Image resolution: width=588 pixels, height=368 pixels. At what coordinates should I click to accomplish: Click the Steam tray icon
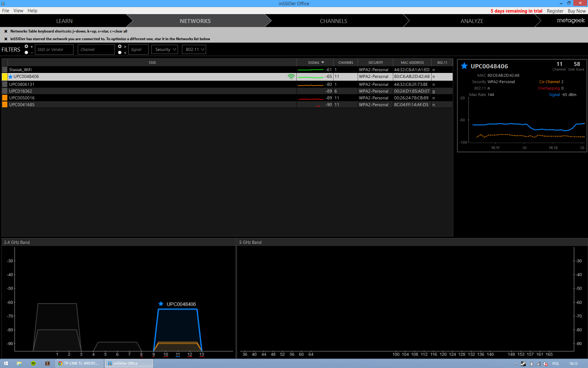click(x=523, y=364)
